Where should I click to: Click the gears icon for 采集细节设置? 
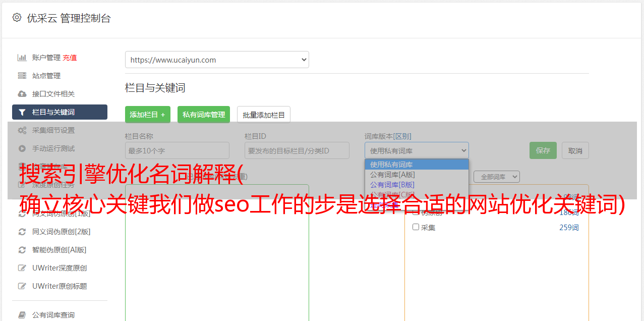[22, 130]
